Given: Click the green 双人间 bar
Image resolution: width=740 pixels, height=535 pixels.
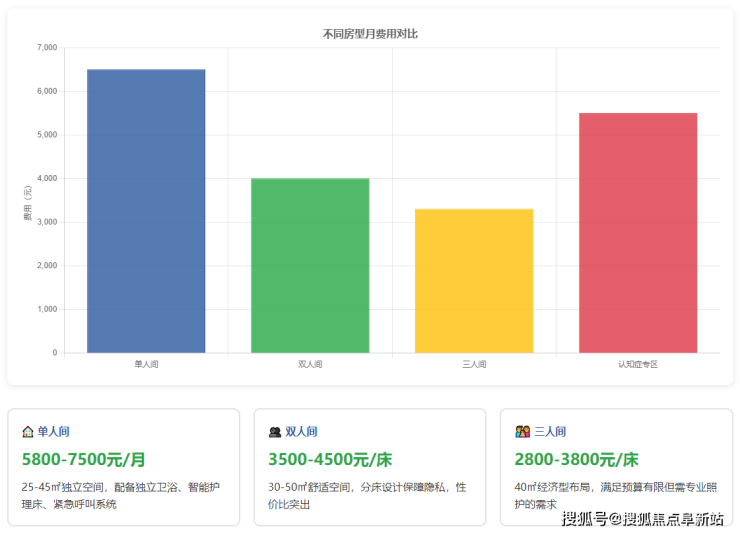Looking at the screenshot, I should coord(310,265).
